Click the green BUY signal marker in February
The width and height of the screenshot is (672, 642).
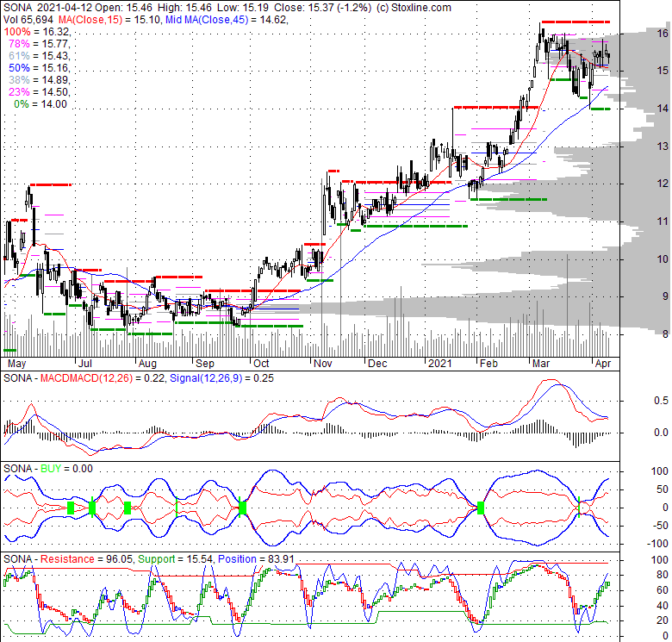point(481,508)
